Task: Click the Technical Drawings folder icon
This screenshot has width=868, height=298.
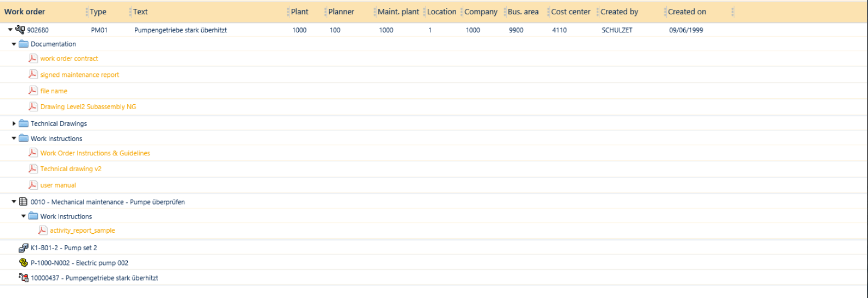Action: [x=24, y=123]
